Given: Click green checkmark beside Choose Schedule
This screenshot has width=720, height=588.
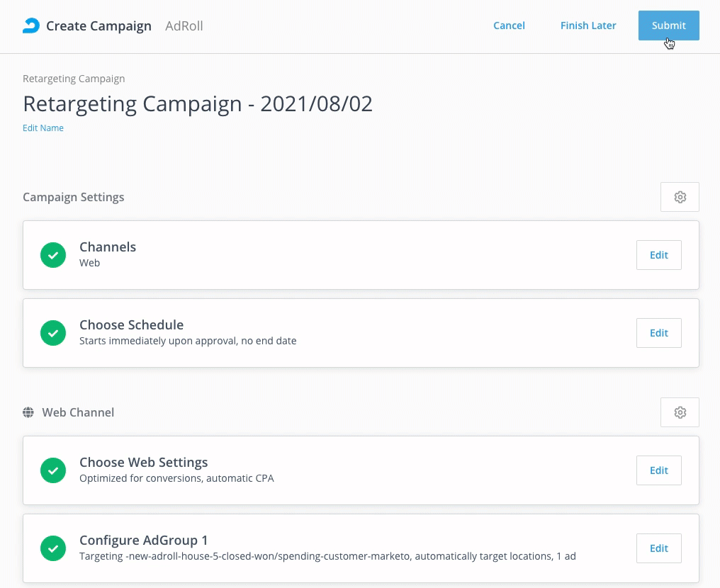Looking at the screenshot, I should point(53,333).
